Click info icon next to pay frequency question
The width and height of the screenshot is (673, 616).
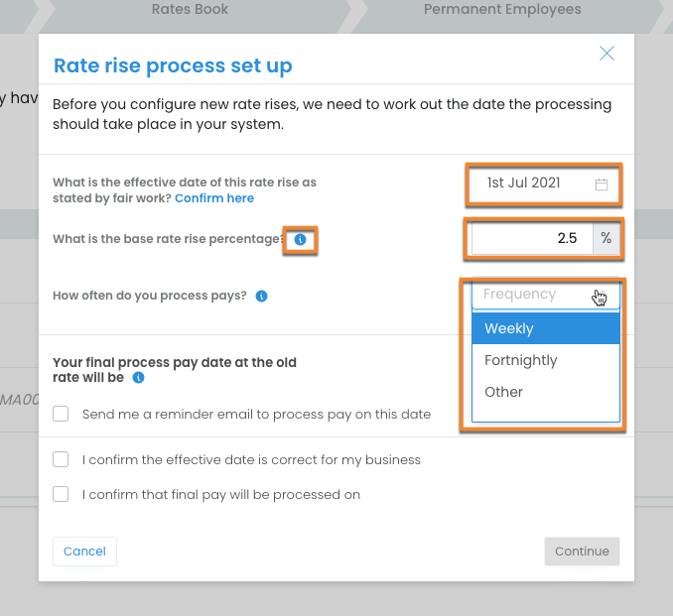(x=261, y=296)
